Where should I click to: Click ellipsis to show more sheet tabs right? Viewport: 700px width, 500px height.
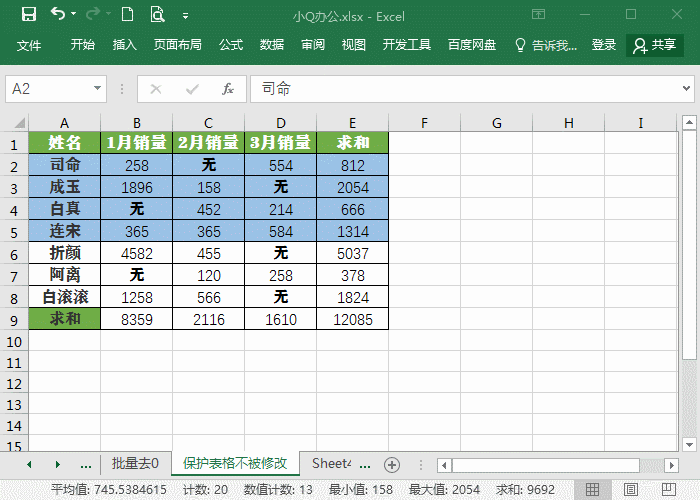pyautogui.click(x=365, y=465)
